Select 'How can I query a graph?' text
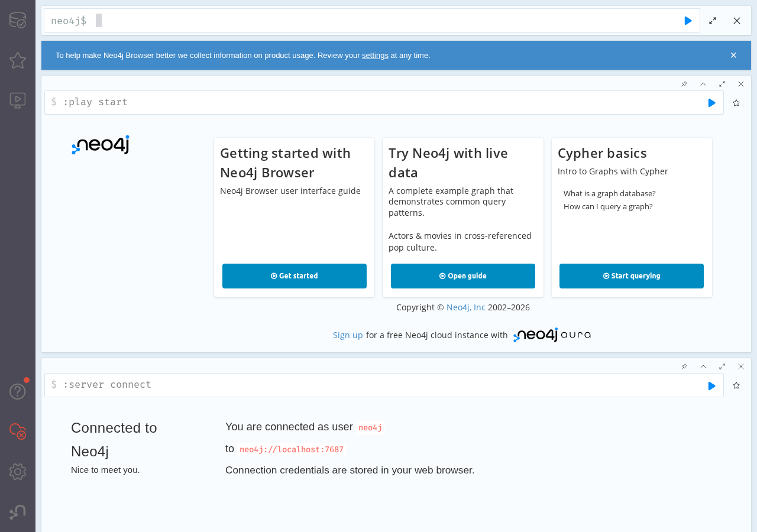Image resolution: width=757 pixels, height=532 pixels. tap(608, 206)
